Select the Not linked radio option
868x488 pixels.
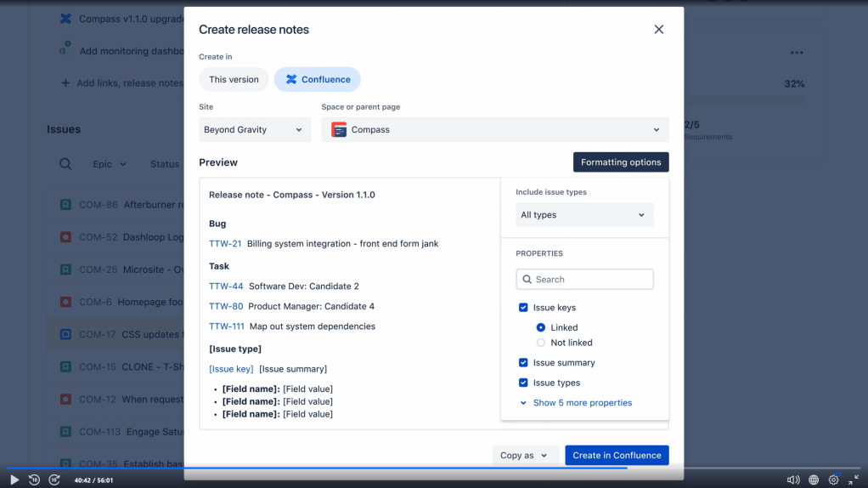coord(541,343)
